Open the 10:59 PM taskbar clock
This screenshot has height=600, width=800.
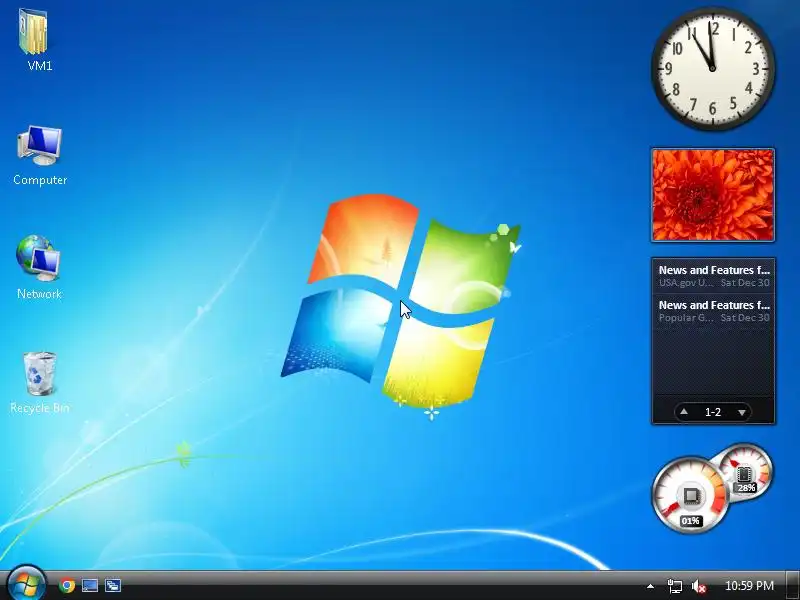tap(749, 586)
